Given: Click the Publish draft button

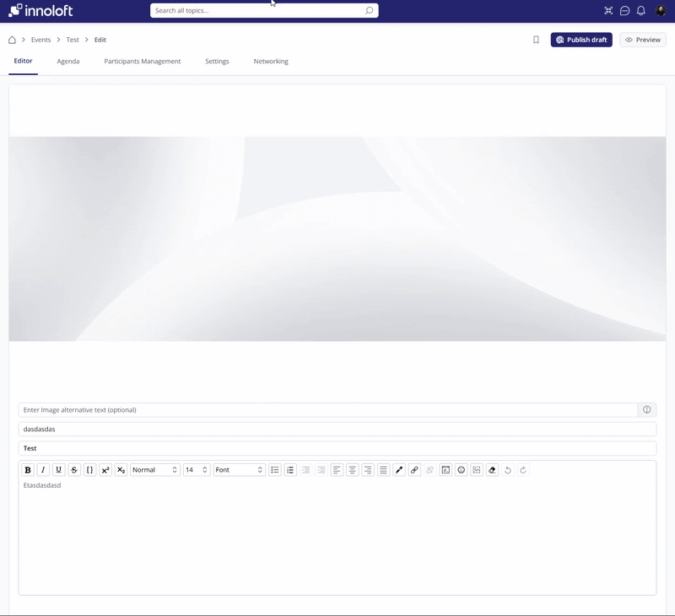Looking at the screenshot, I should pos(581,40).
